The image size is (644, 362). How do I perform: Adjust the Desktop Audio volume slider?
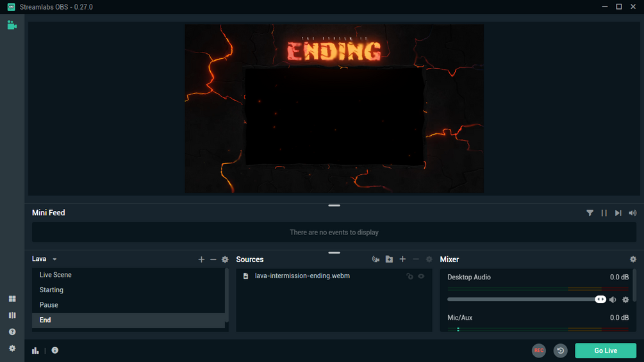[527, 299]
